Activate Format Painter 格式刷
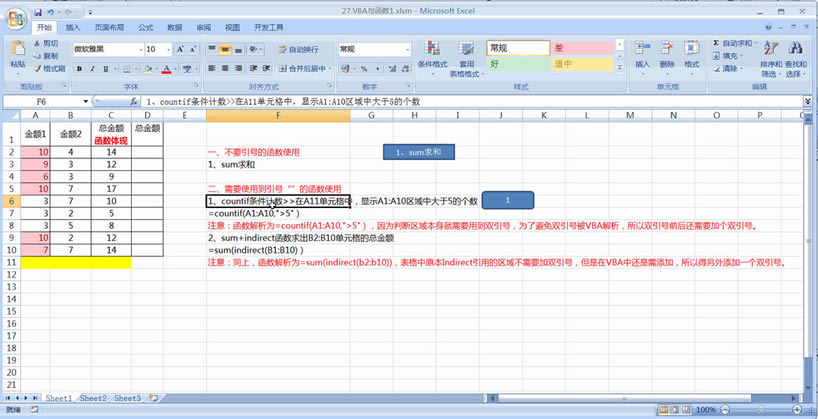The image size is (818, 419). [49, 68]
